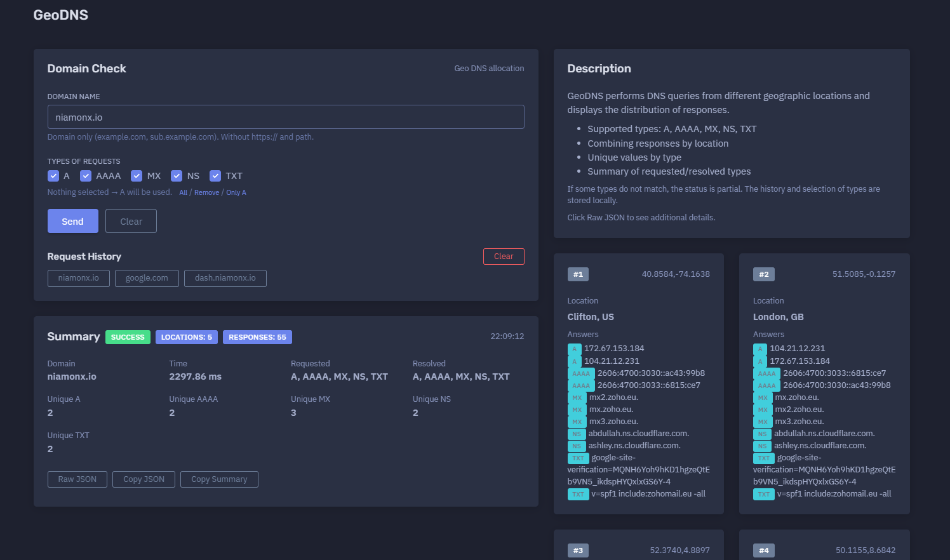Screen dimensions: 950x560
Task: Load google.com from request history
Action: pyautogui.click(x=147, y=278)
